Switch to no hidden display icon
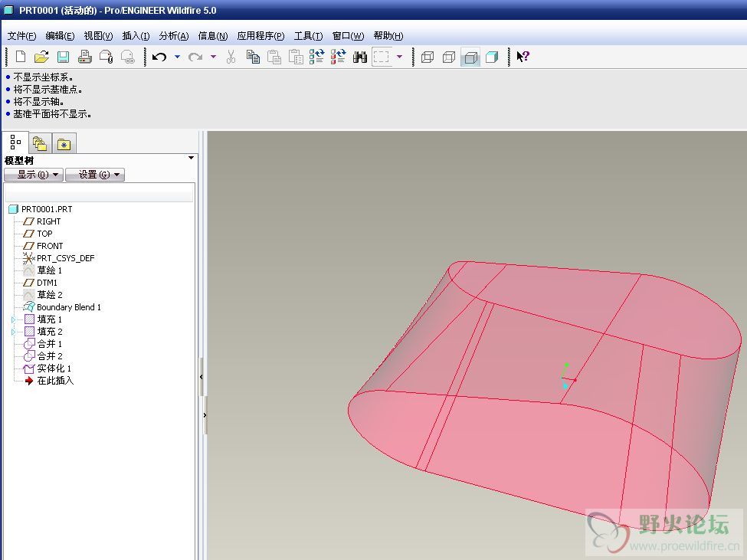747x560 pixels. [x=470, y=57]
